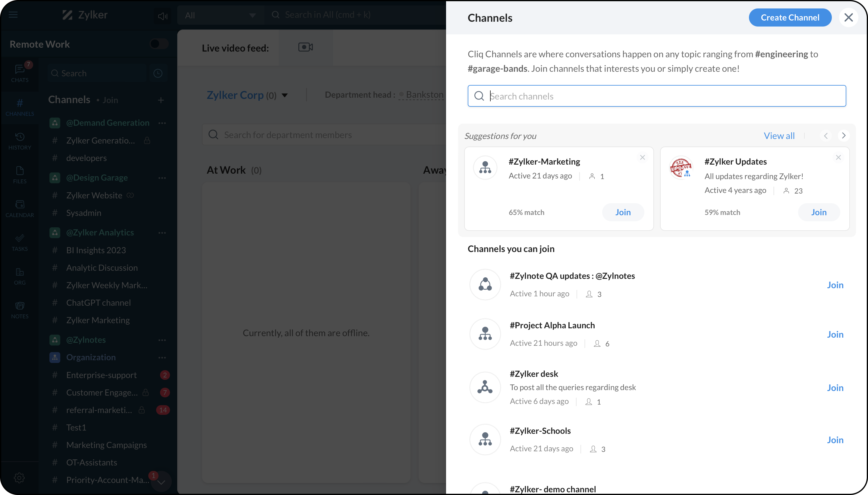The width and height of the screenshot is (868, 495).
Task: Open the History section in sidebar
Action: [x=20, y=141]
